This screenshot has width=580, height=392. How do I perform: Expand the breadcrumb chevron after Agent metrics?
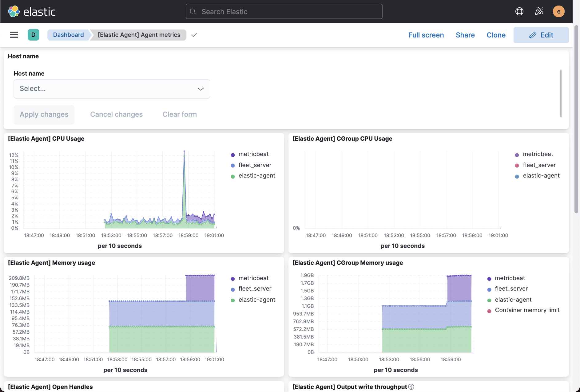(194, 35)
